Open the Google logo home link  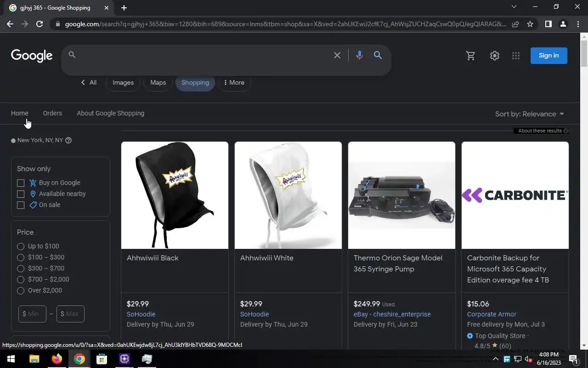(x=32, y=56)
